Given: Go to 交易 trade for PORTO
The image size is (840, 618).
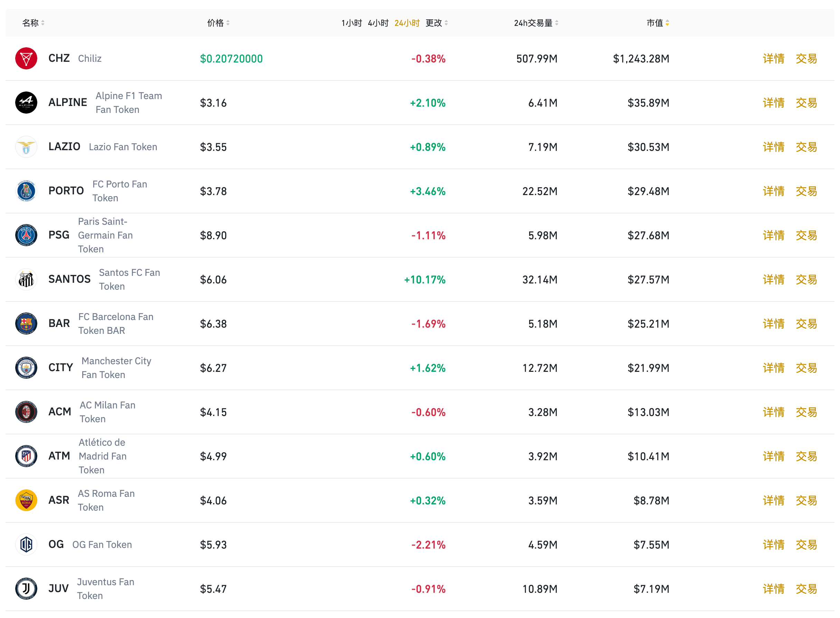Looking at the screenshot, I should 806,191.
